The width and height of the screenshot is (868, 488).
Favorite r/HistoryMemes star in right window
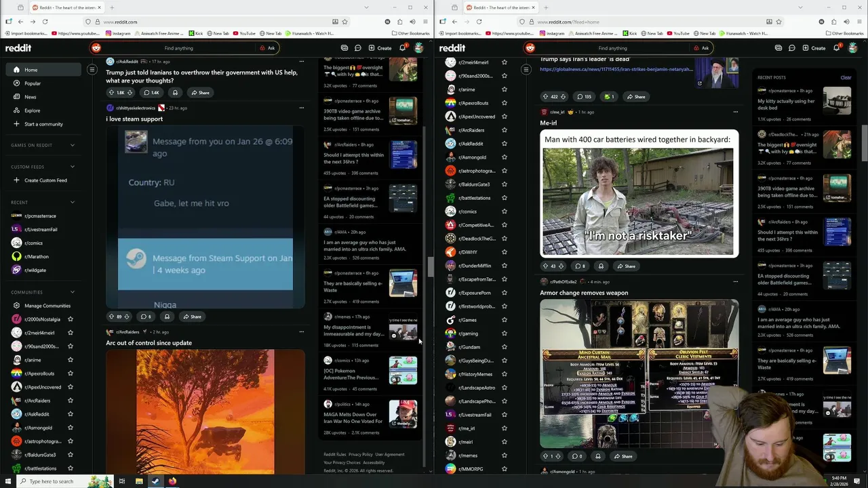click(x=505, y=374)
